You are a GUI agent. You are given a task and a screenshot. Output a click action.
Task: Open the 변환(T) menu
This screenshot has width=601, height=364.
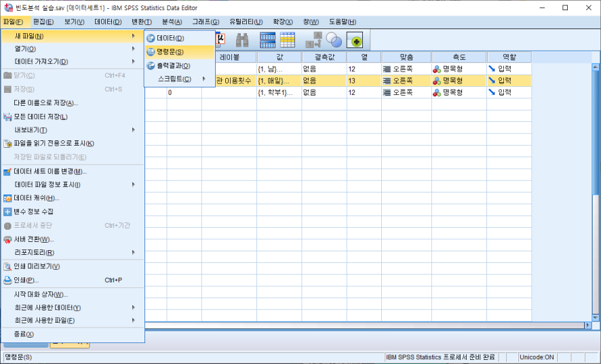coord(142,22)
